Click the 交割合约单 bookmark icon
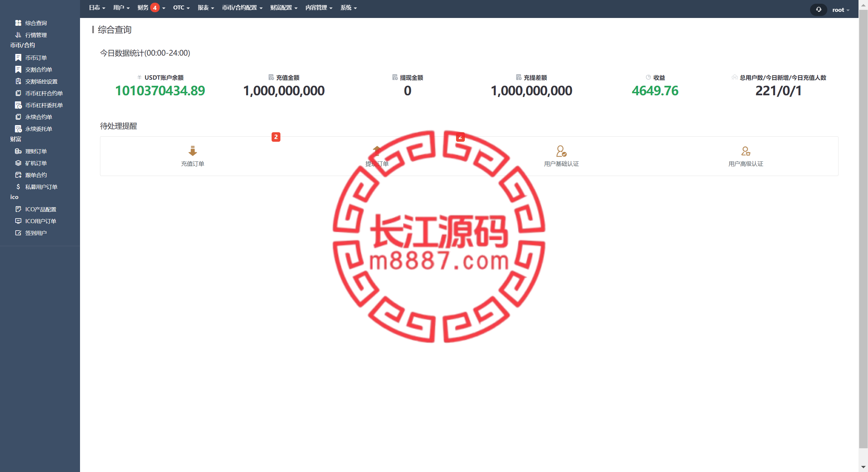 (x=18, y=70)
